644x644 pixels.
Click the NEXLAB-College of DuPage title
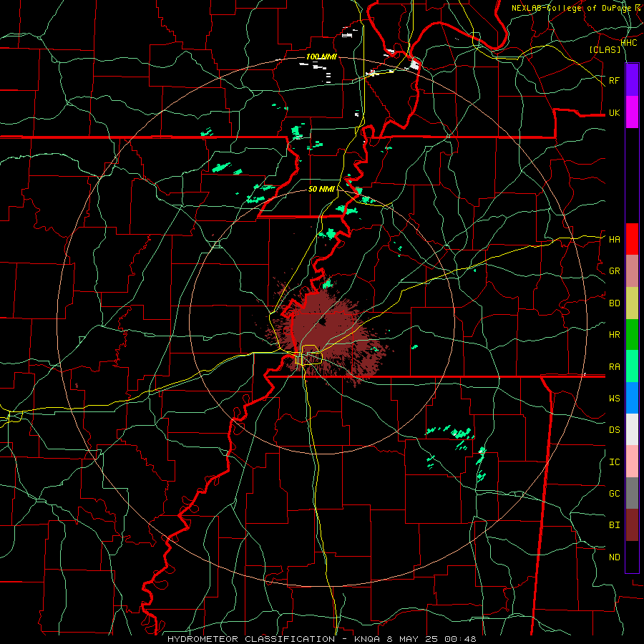tap(571, 8)
